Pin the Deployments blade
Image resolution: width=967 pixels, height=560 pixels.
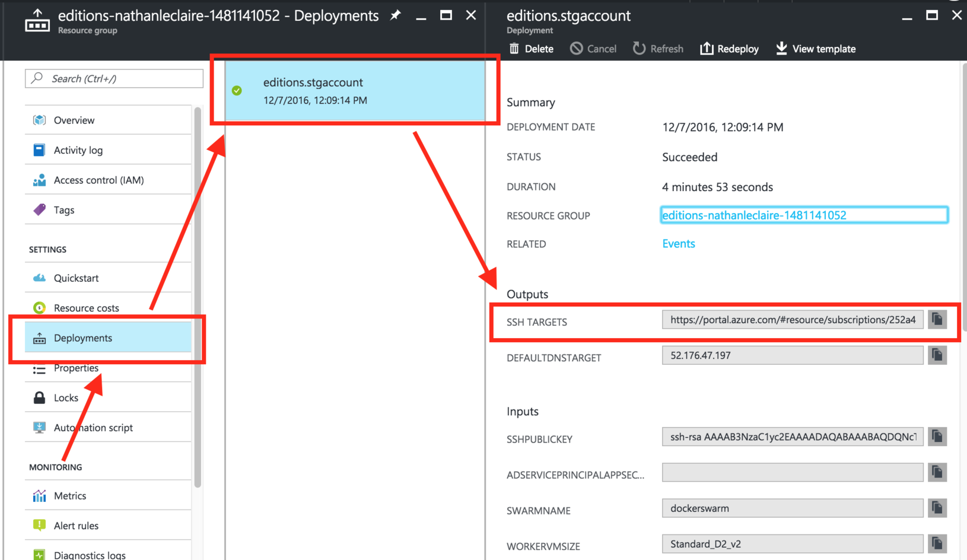[395, 16]
